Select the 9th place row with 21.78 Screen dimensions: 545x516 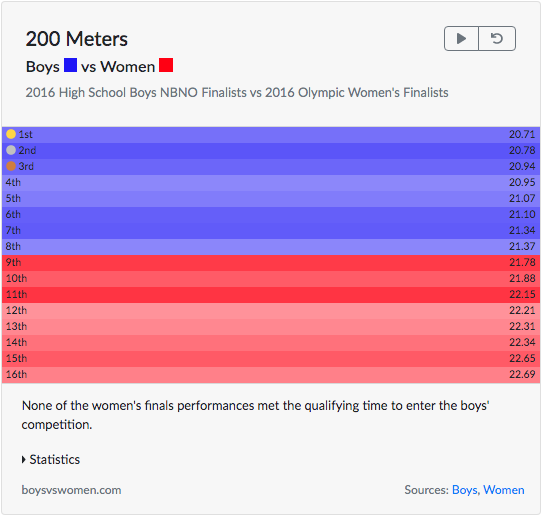[271, 263]
